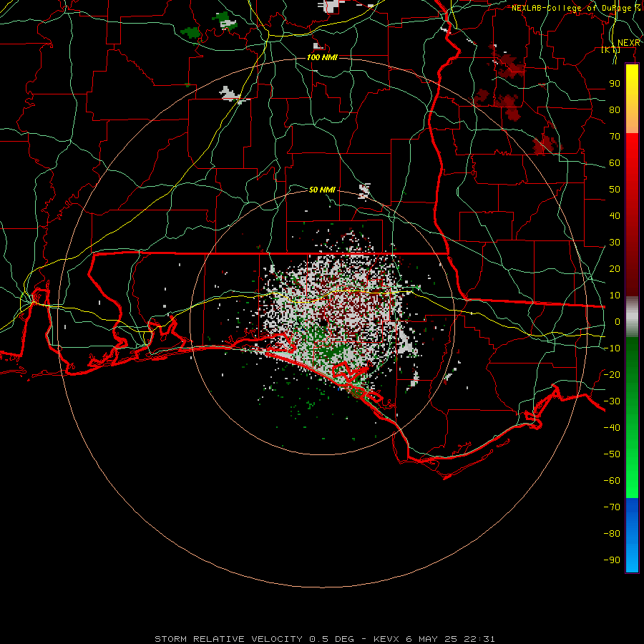Image resolution: width=644 pixels, height=644 pixels.
Task: Click the -50 value on velocity scale
Action: coord(612,454)
